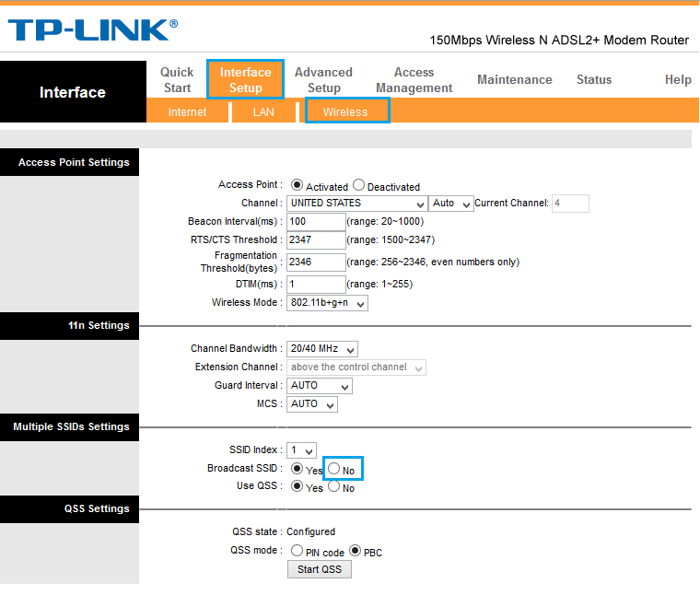Open the SSID Index dropdown
The image size is (700, 595).
coord(301,450)
